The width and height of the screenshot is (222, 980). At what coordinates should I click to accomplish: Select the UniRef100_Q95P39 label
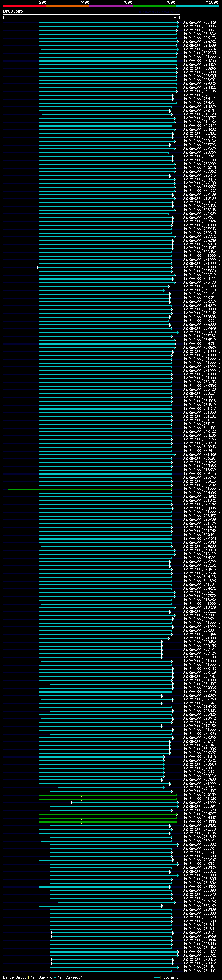(199, 520)
